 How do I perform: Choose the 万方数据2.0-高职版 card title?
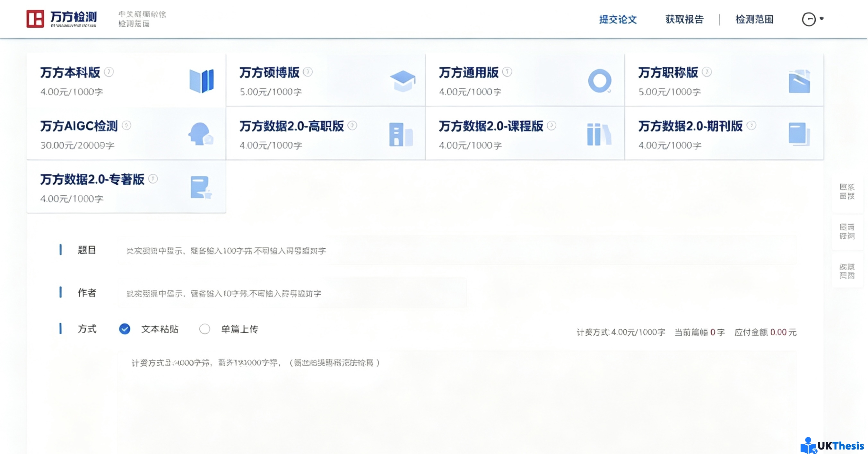pyautogui.click(x=292, y=126)
